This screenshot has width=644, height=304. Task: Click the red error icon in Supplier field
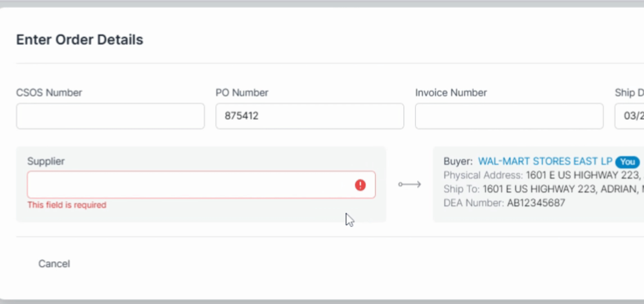pyautogui.click(x=360, y=185)
